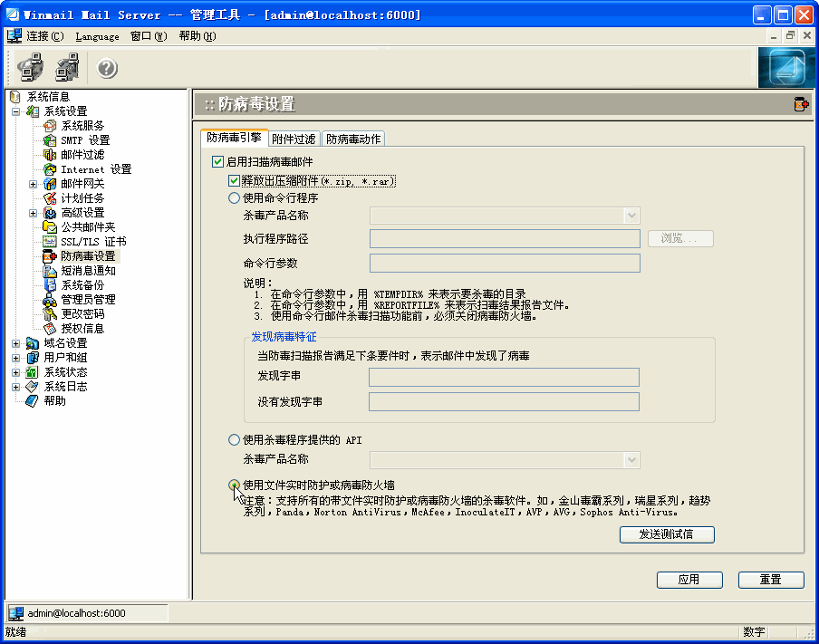
Task: Uncheck 释放出压缩附件 checkbox
Action: pos(235,181)
